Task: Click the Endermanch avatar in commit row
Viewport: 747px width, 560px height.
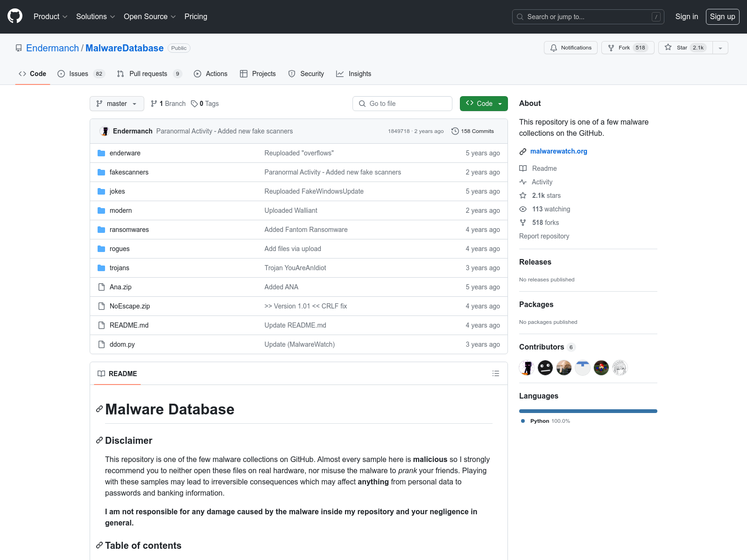Action: coord(105,131)
